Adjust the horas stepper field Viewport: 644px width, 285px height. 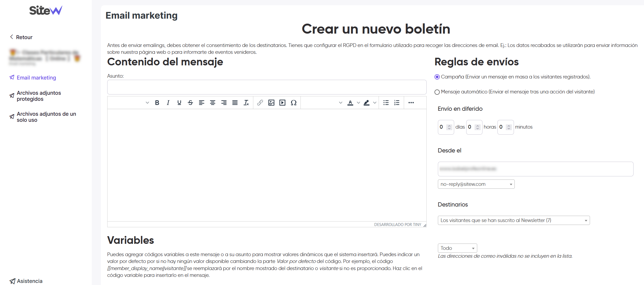coord(474,127)
